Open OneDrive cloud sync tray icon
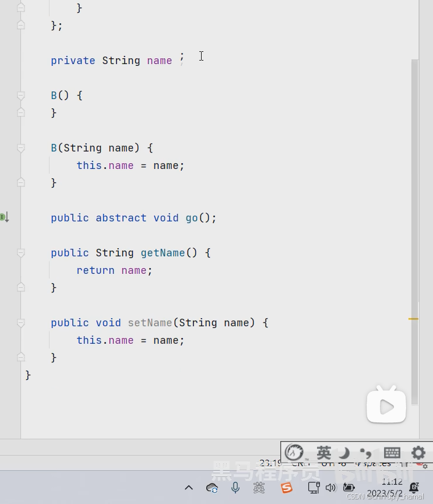Image resolution: width=433 pixels, height=504 pixels. point(212,488)
